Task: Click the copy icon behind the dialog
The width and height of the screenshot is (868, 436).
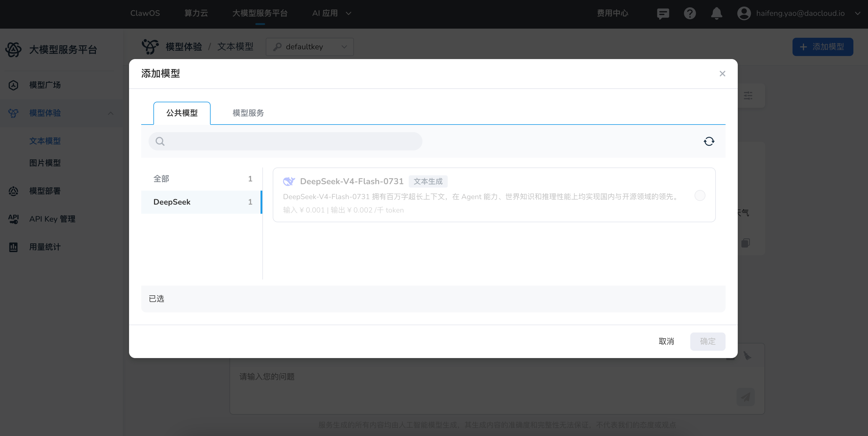Action: (x=746, y=243)
